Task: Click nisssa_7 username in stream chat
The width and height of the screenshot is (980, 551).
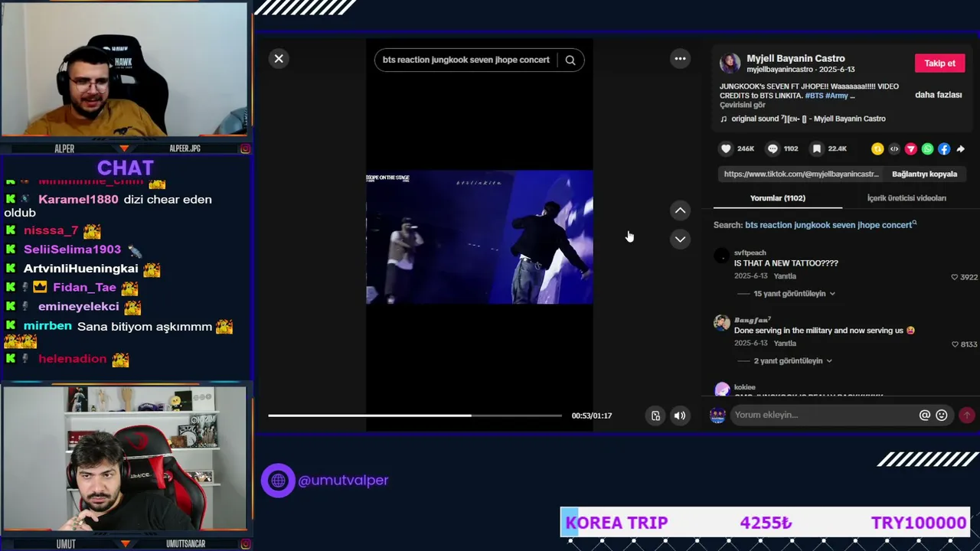Action: [x=51, y=230]
